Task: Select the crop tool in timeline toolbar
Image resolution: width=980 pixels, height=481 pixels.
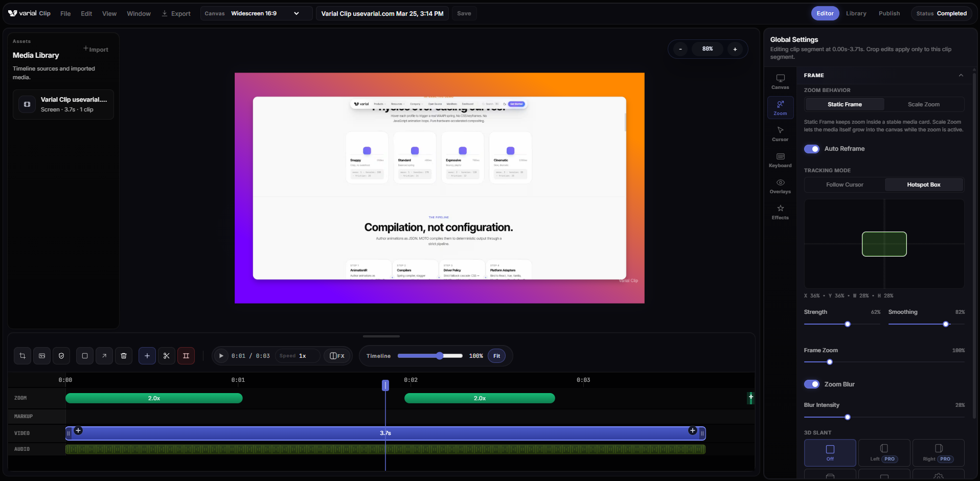Action: [x=22, y=356]
